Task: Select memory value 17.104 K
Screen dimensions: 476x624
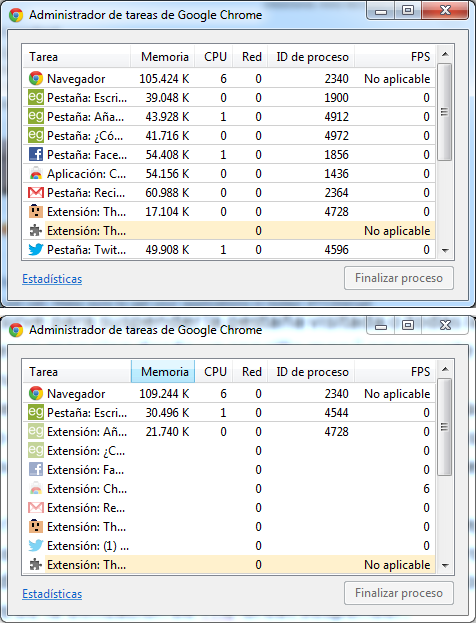Action: point(167,212)
